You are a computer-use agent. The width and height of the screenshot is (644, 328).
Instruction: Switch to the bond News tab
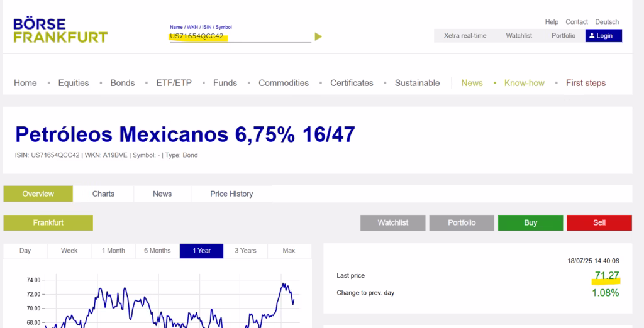[162, 194]
